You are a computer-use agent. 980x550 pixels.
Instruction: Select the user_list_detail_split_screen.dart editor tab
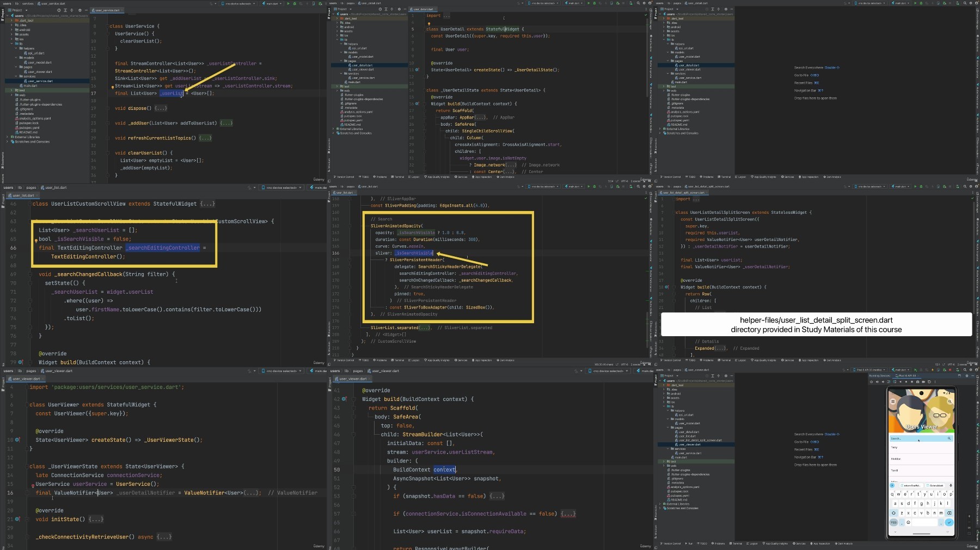click(x=684, y=193)
